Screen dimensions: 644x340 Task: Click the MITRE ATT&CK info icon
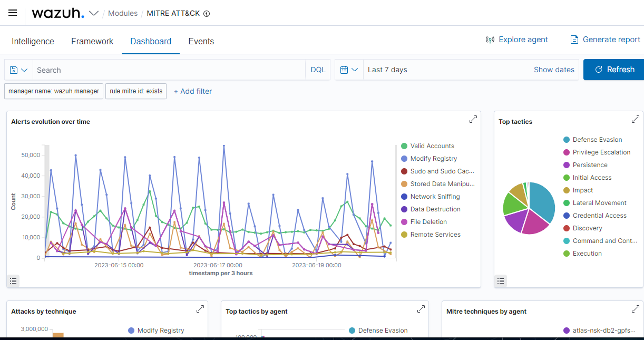click(207, 14)
